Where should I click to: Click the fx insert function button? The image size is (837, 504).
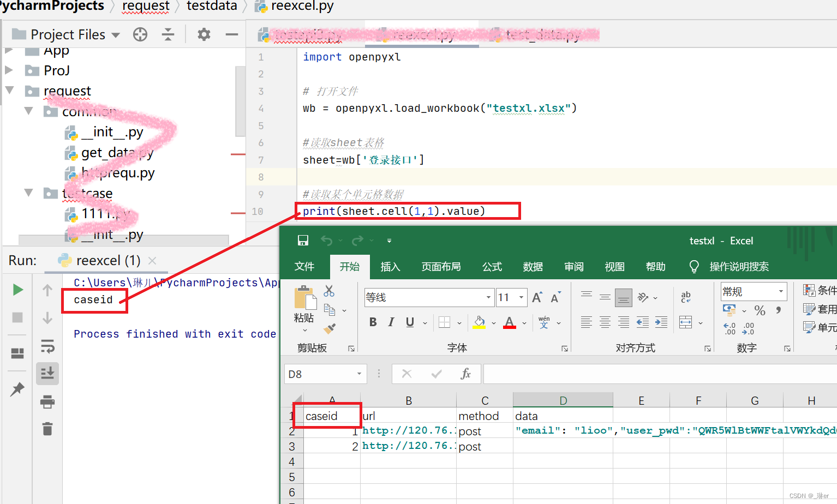465,374
